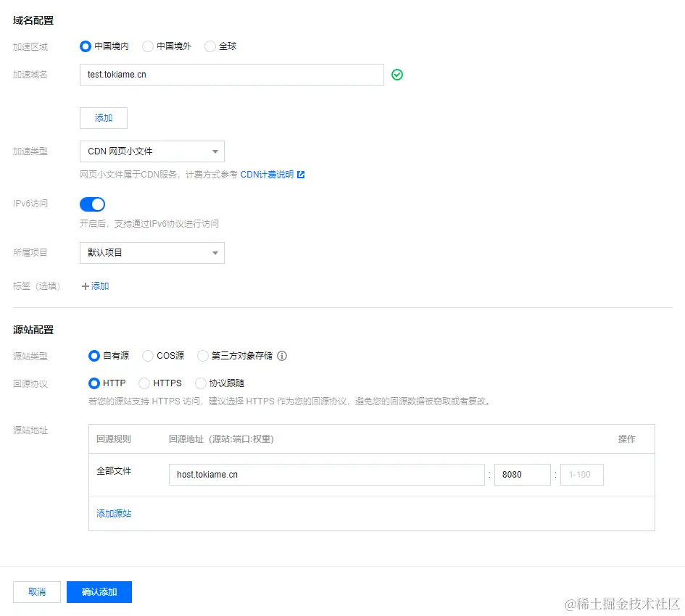The image size is (685, 616).
Task: Click the 操作 column header
Action: pyautogui.click(x=627, y=439)
